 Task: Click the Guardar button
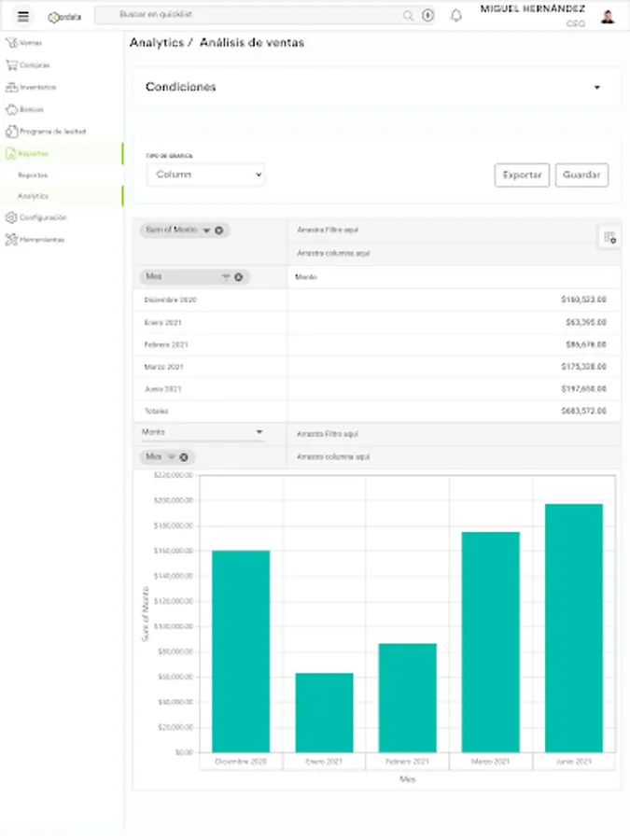click(x=581, y=175)
